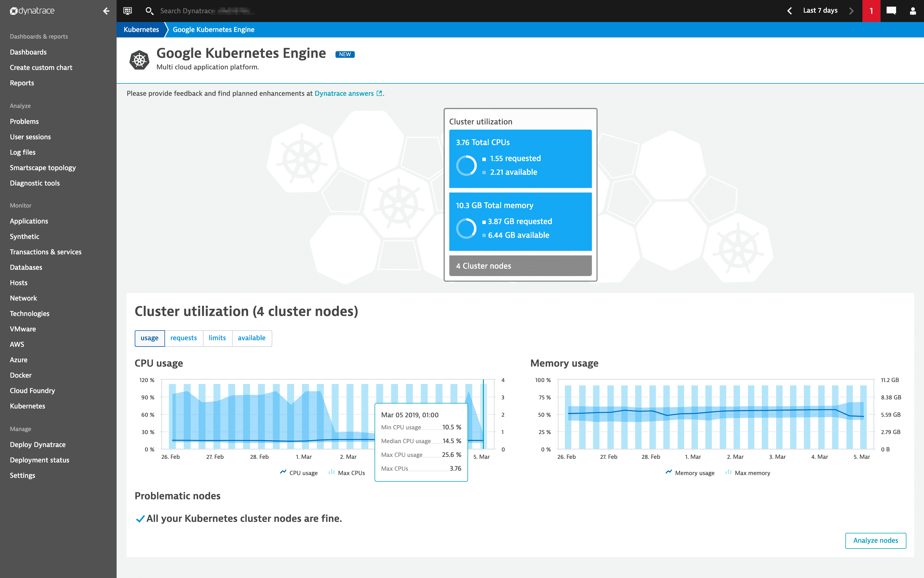Viewport: 924px width, 578px height.
Task: Click the Dynatrace logo
Action: (32, 11)
